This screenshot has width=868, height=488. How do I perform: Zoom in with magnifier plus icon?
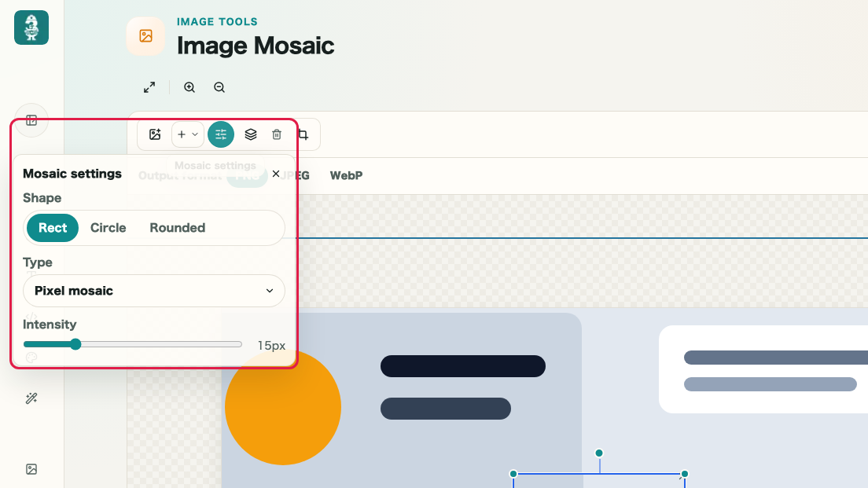(189, 87)
